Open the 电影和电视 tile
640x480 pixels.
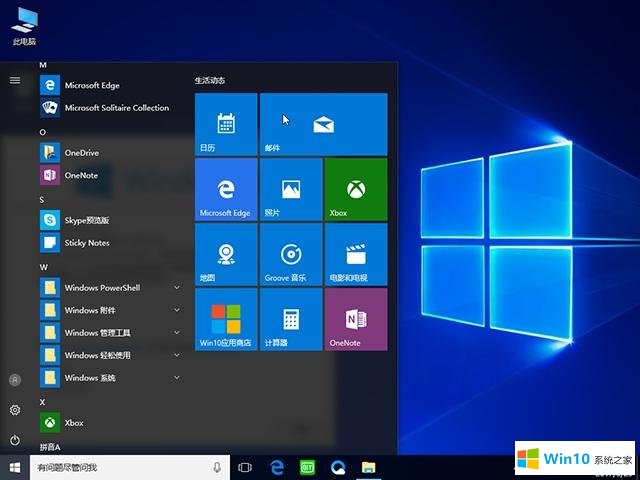click(x=356, y=254)
